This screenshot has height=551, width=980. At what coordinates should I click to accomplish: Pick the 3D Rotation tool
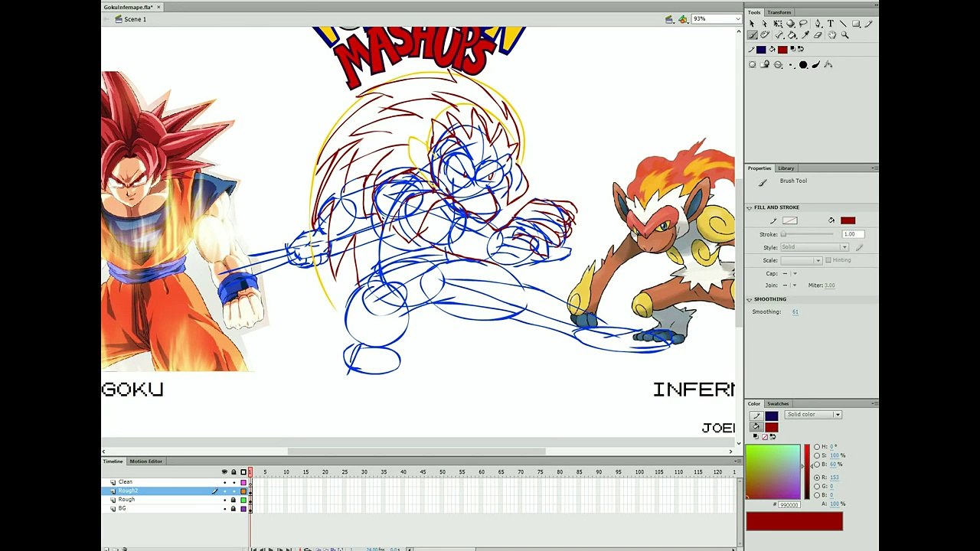pyautogui.click(x=790, y=24)
